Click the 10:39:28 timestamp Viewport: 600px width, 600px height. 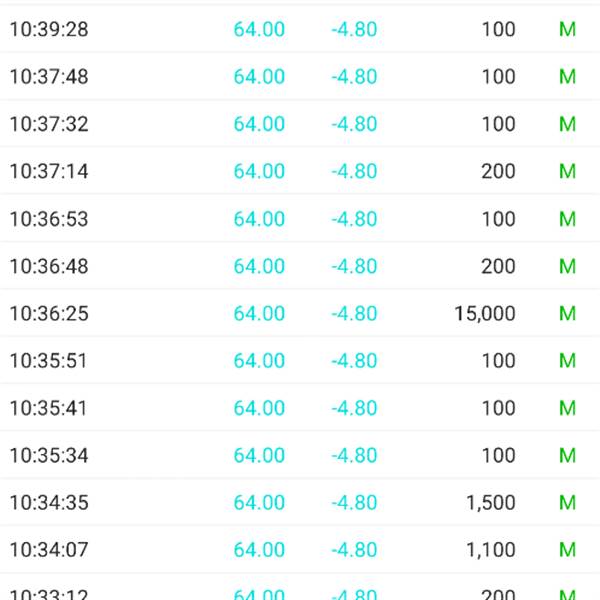[49, 29]
